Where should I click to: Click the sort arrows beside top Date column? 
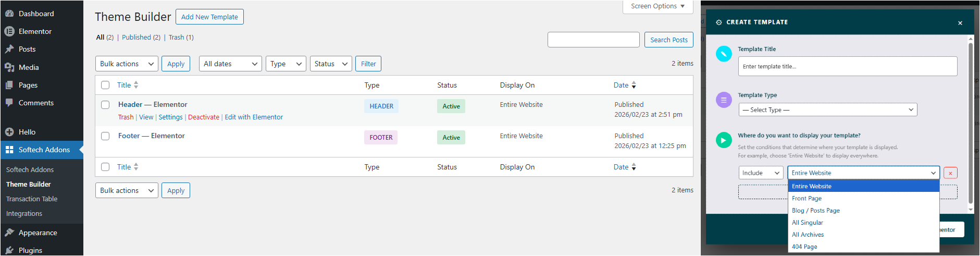click(634, 85)
